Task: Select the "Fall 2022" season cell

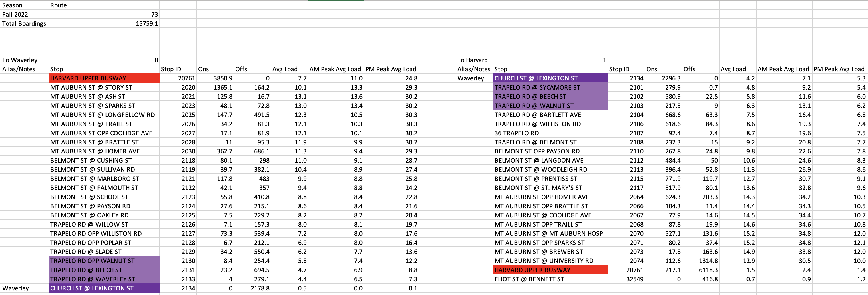Action: tap(24, 14)
